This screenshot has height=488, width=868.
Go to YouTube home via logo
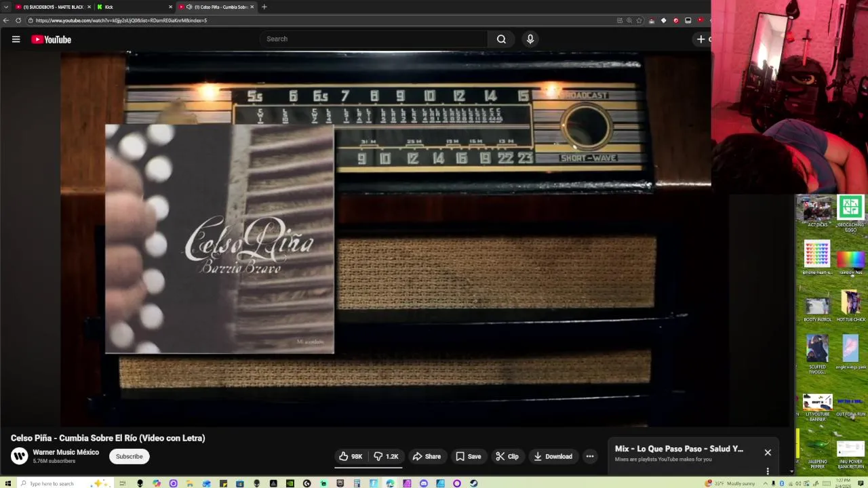click(x=51, y=39)
